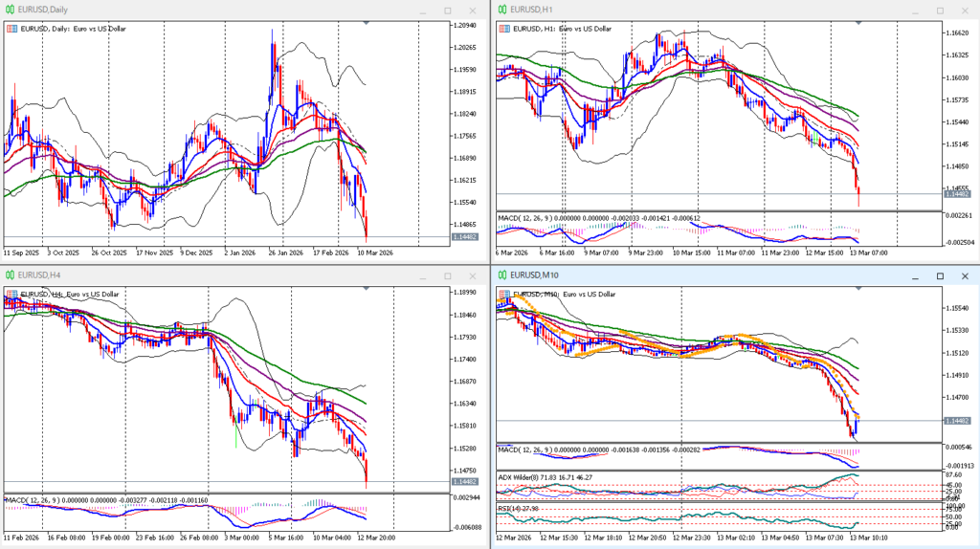Click the chart shift triangle on Daily chart

point(367,22)
